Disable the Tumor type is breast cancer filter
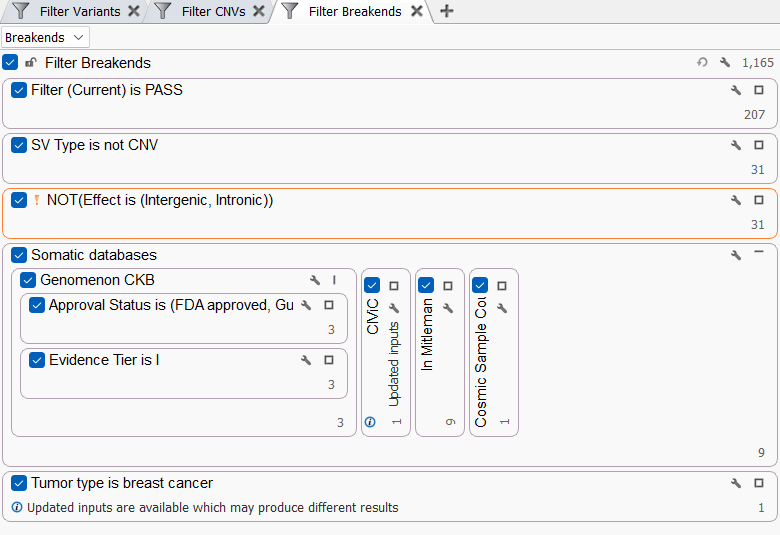This screenshot has height=535, width=780. (x=19, y=483)
